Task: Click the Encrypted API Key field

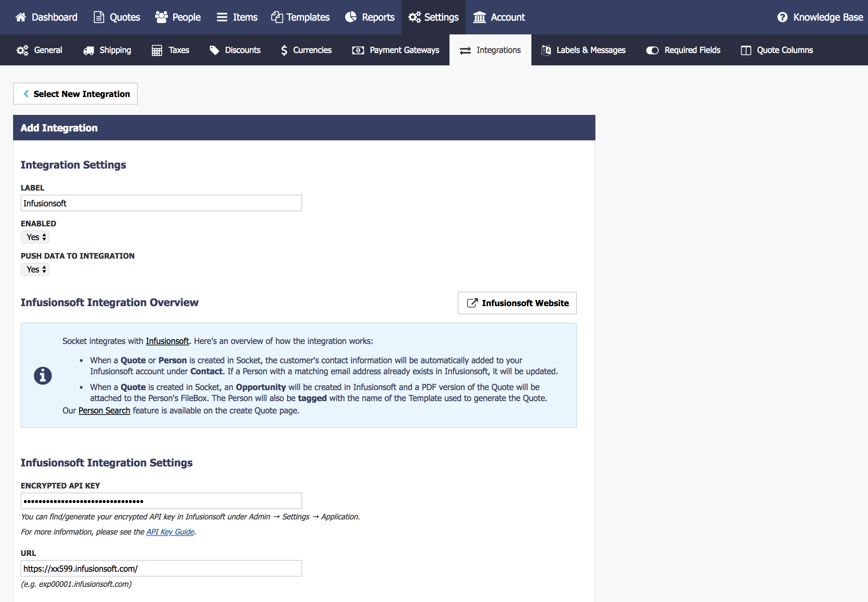Action: point(161,501)
